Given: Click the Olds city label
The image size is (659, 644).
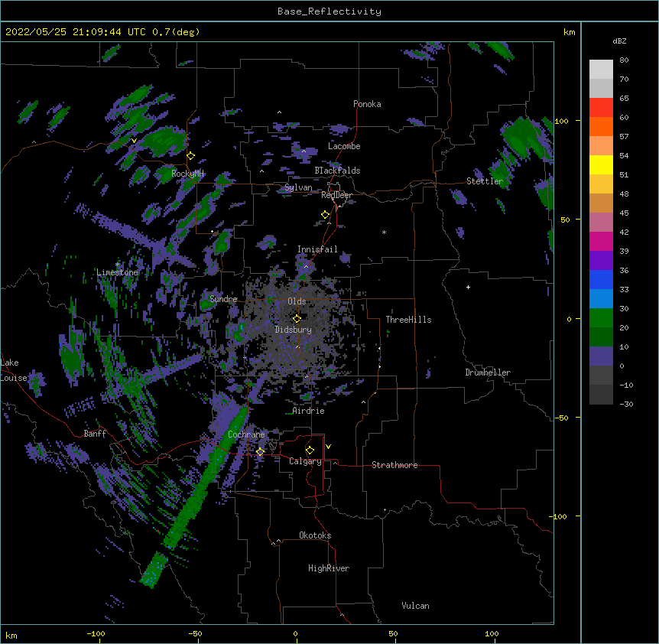Looking at the screenshot, I should [297, 301].
